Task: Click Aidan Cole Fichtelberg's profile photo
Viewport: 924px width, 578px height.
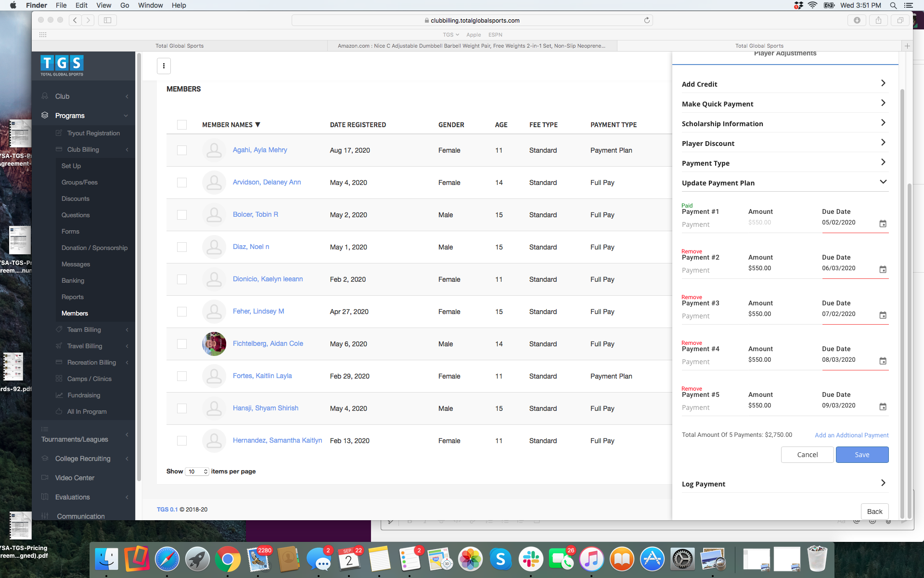Action: [x=214, y=344]
